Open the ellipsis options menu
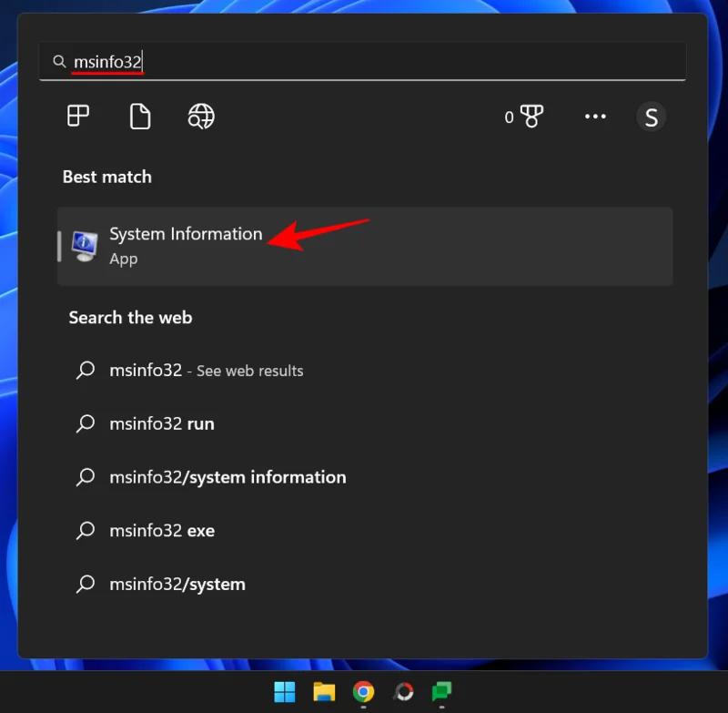 596,117
